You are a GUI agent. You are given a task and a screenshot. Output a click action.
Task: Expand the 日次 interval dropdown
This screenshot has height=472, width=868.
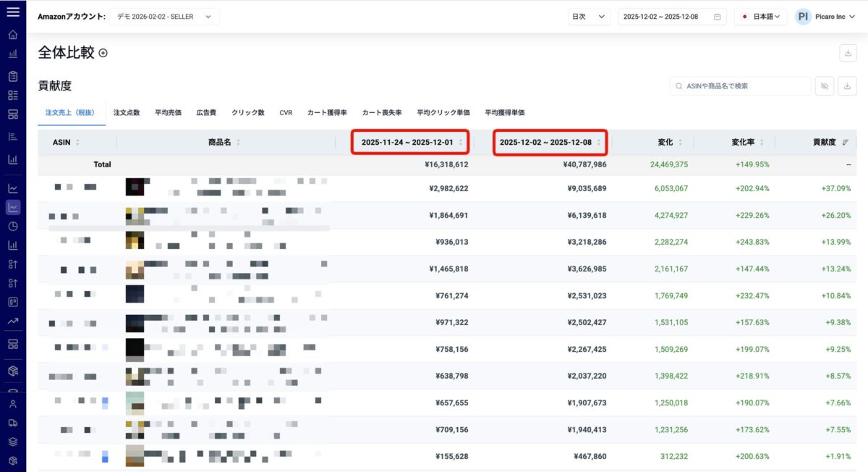[x=589, y=17]
